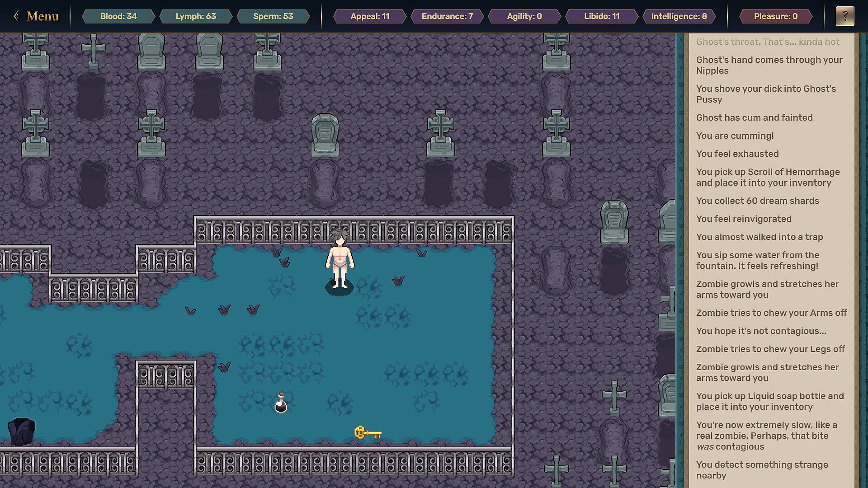Click the player character sprite

pyautogui.click(x=340, y=262)
